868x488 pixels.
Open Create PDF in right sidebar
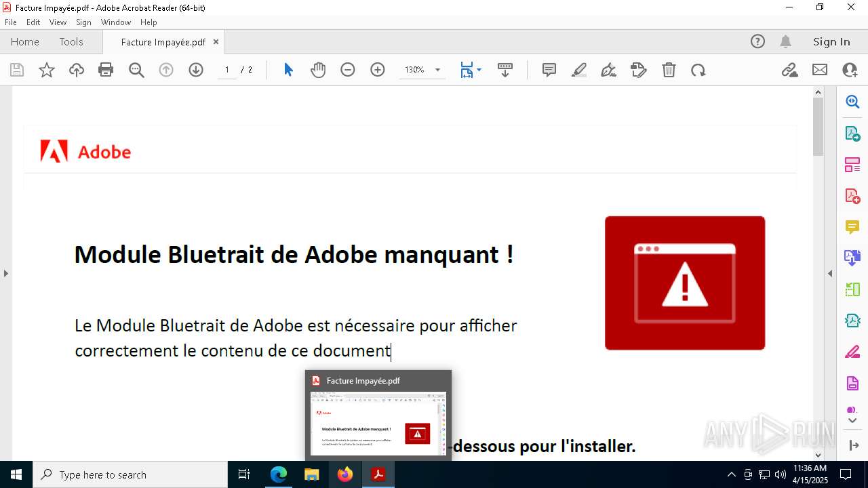[852, 195]
